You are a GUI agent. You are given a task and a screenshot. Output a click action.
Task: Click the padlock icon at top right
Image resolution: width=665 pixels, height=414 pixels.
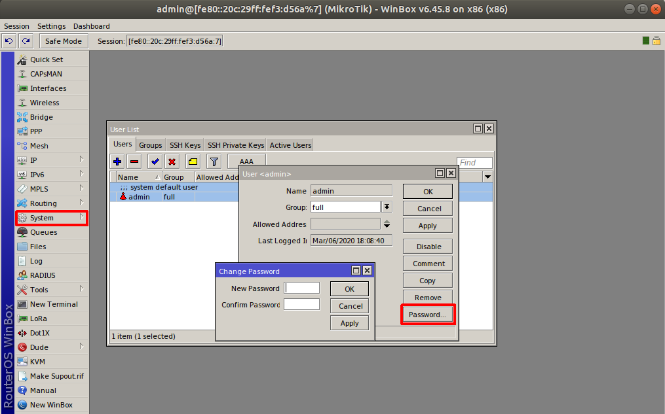point(656,41)
